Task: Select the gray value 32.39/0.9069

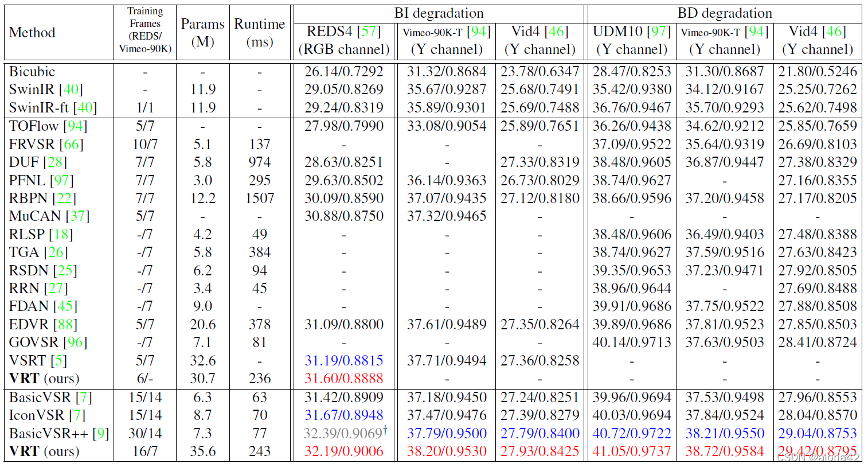Action: point(343,433)
